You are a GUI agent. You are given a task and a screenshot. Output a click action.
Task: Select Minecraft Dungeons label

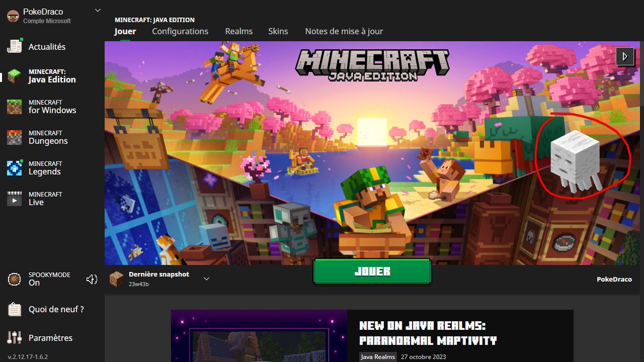[48, 137]
